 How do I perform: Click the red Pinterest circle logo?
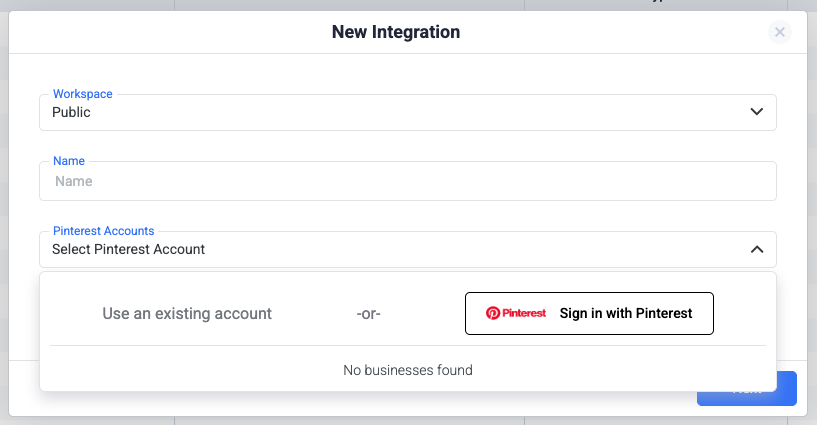(492, 313)
